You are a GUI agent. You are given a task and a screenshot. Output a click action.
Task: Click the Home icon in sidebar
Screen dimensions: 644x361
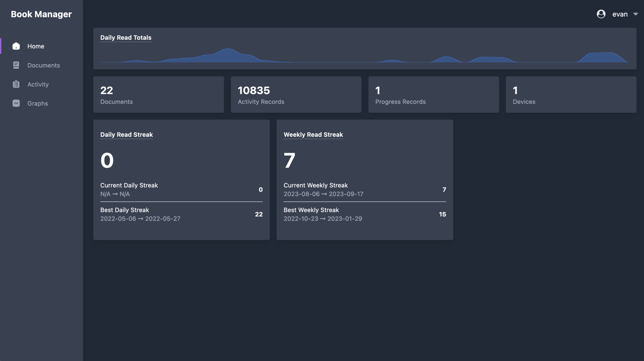tap(16, 46)
